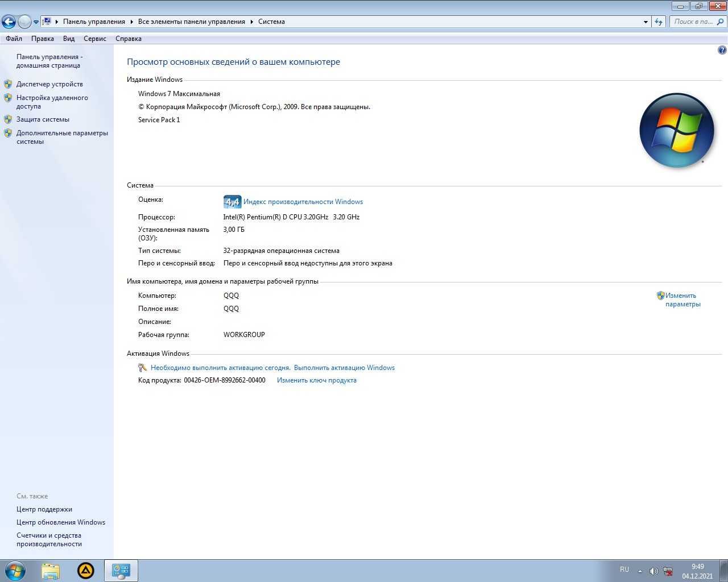
Task: Click the restore window button
Action: (698, 6)
